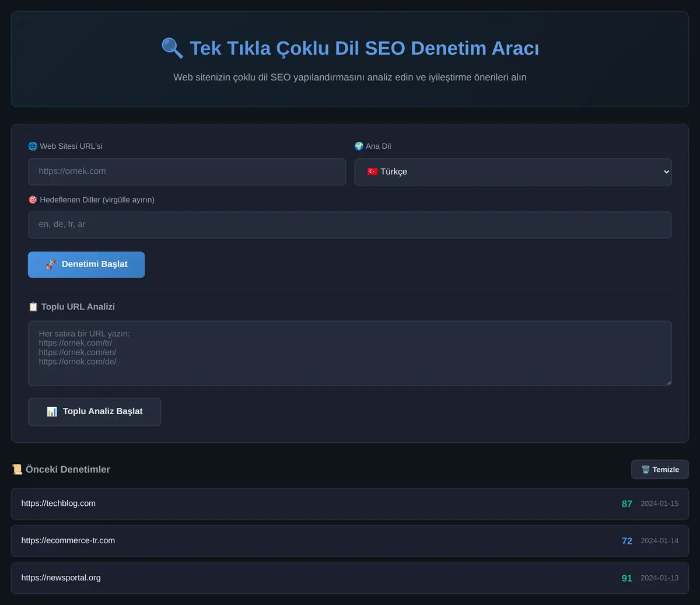Viewport: 700px width, 605px height.
Task: Click the date 2024-01-15
Action: pyautogui.click(x=660, y=503)
